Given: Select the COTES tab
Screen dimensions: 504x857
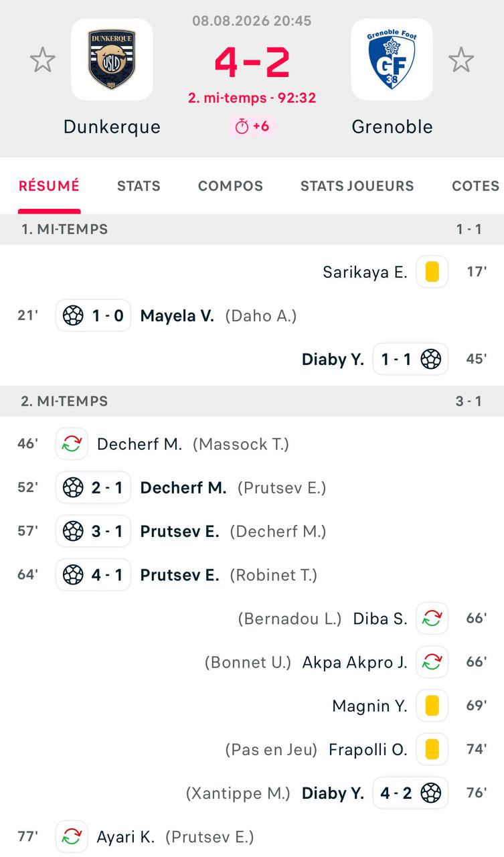Looking at the screenshot, I should click(476, 186).
